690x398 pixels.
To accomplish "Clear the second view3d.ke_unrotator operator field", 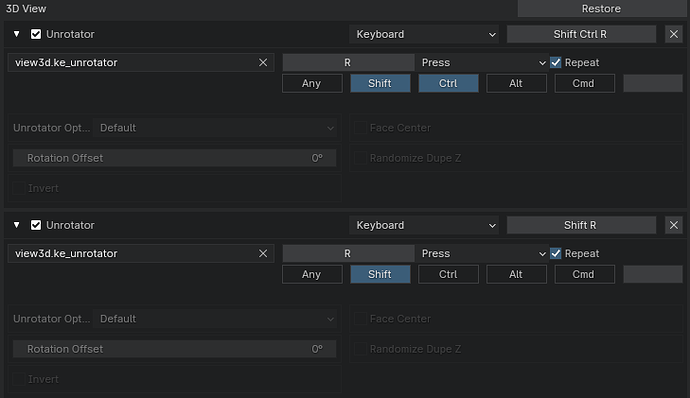I will click(x=263, y=254).
